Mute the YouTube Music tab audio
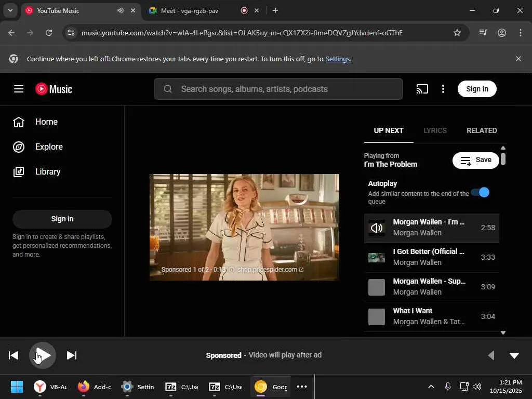This screenshot has width=532, height=399. pos(121,10)
